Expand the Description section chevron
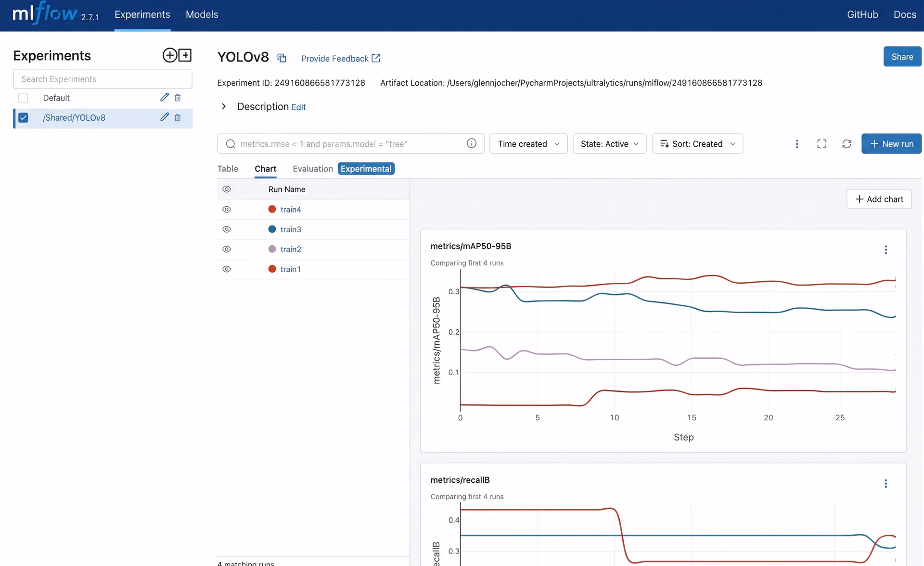 224,106
